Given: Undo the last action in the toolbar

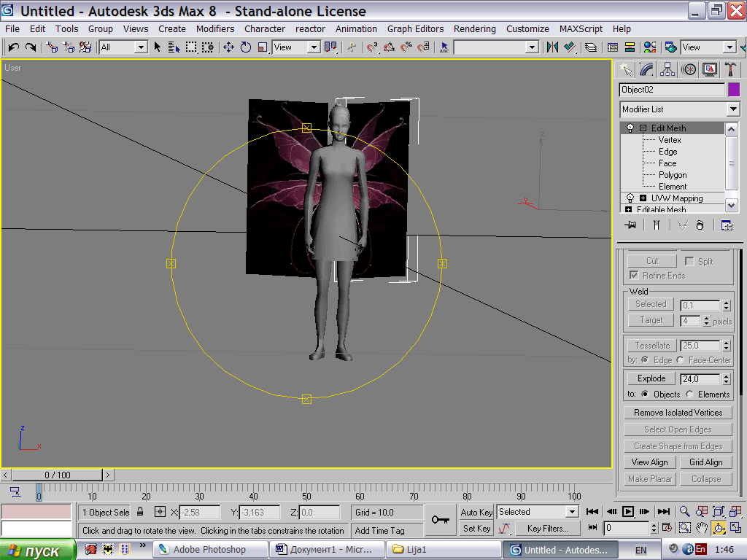Looking at the screenshot, I should click(13, 47).
